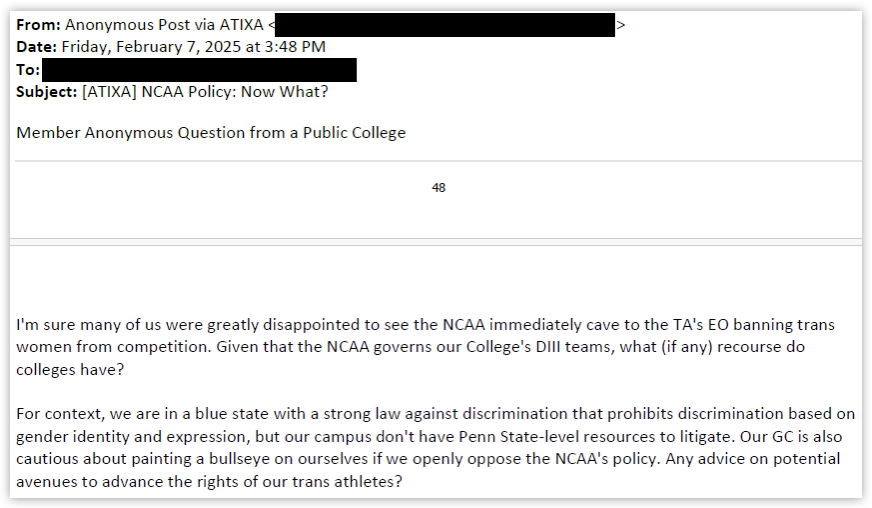
Task: Click the page number 48
Action: [438, 188]
